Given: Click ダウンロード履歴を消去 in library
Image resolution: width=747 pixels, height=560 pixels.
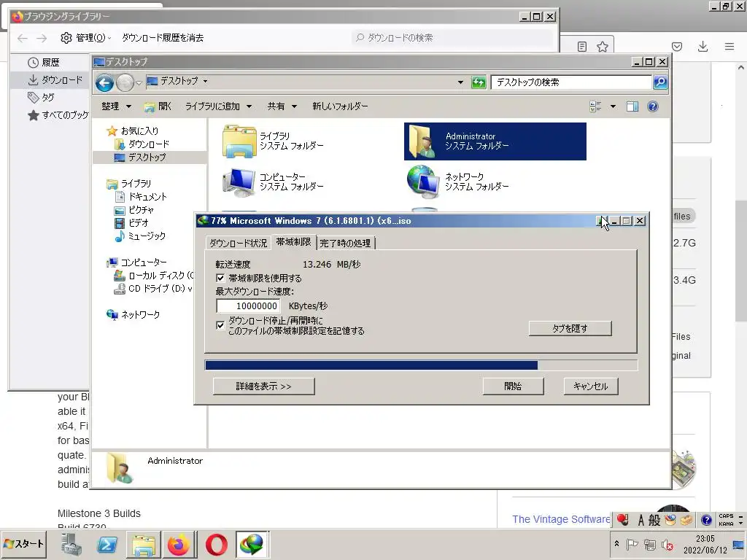Looking at the screenshot, I should 163,38.
